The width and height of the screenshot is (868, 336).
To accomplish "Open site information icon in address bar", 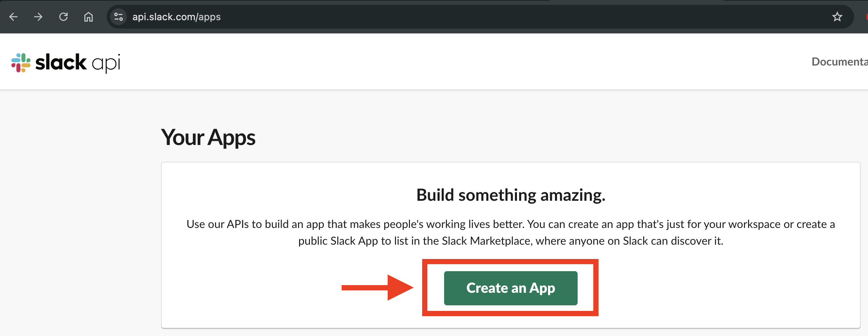I will pos(119,17).
